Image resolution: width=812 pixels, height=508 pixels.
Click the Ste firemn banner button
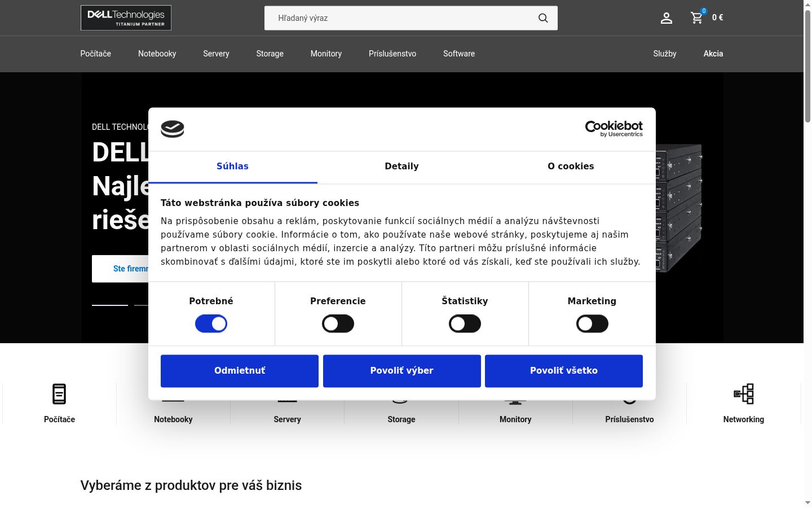click(121, 269)
